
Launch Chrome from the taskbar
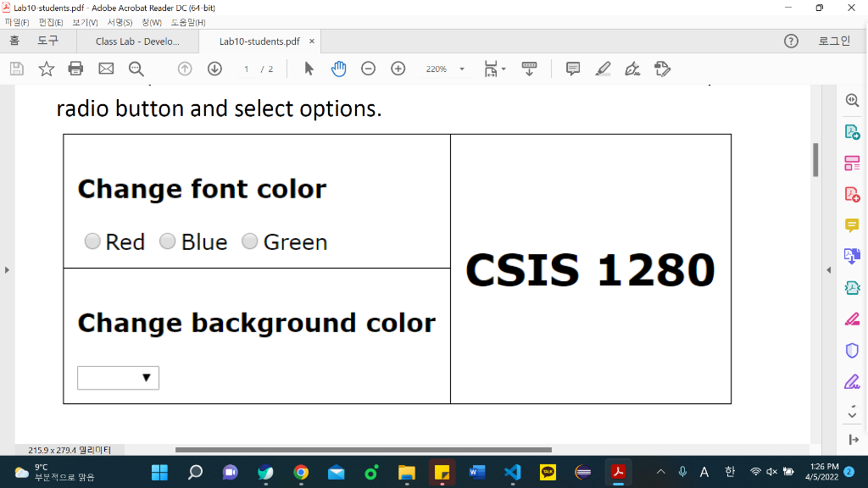pos(303,472)
